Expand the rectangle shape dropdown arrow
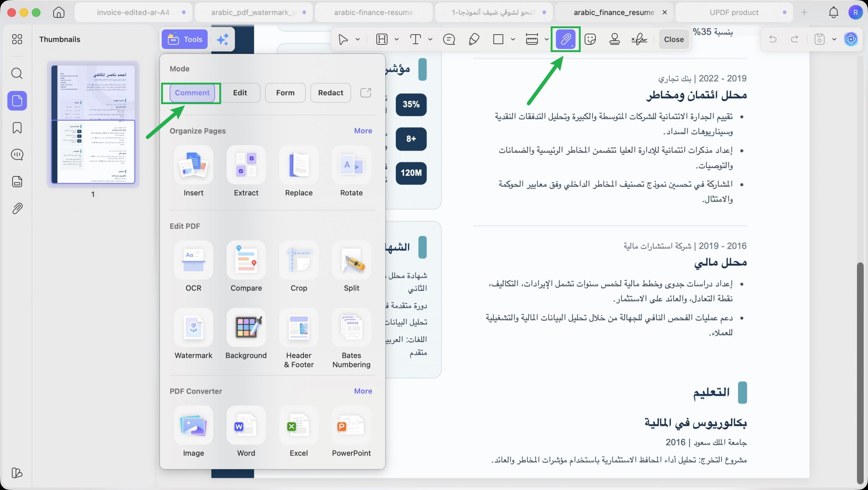The width and height of the screenshot is (868, 490). 513,39
